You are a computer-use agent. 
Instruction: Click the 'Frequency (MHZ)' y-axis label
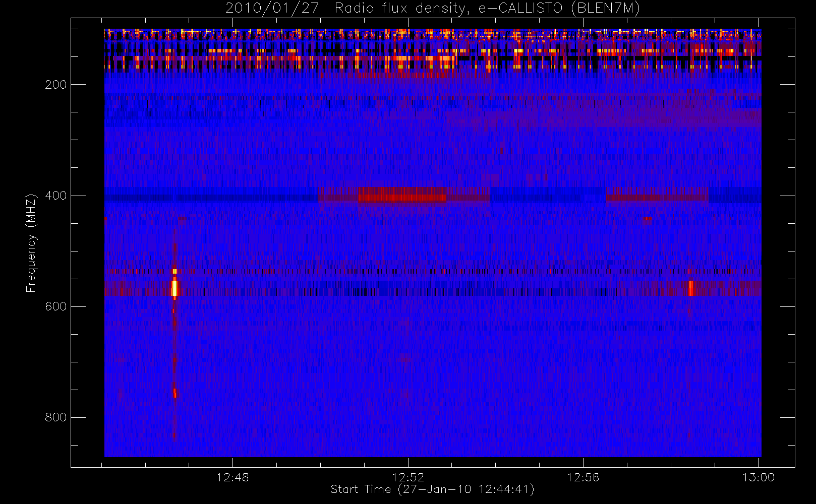[x=31, y=243]
